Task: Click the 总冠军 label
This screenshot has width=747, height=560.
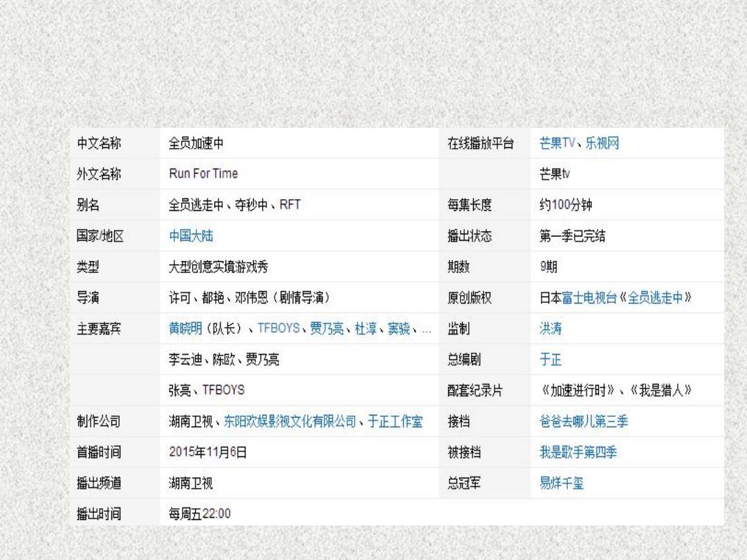Action: [x=464, y=483]
